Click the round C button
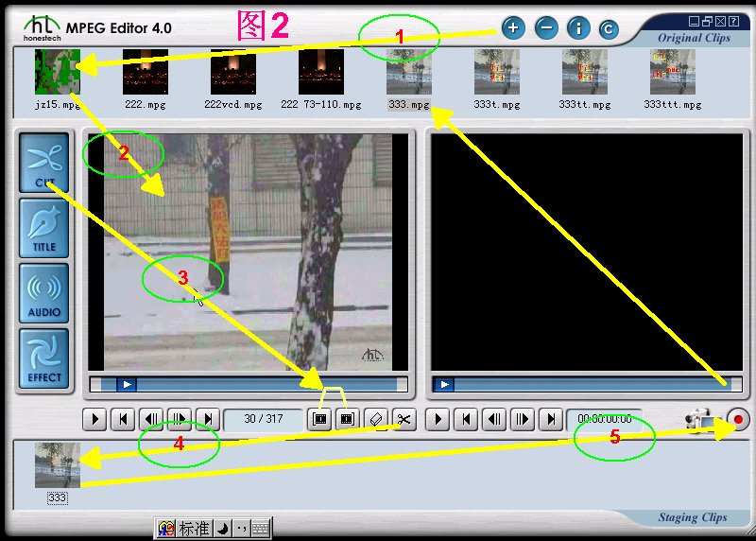The height and width of the screenshot is (541, 756). click(608, 29)
